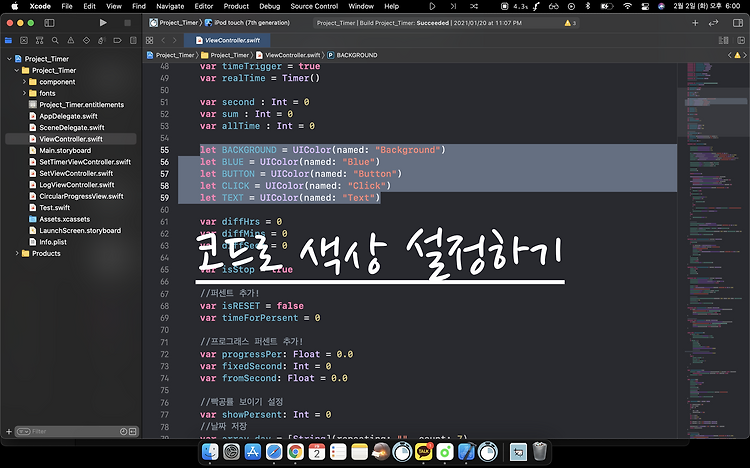The height and width of the screenshot is (468, 750).
Task: Go forward in editor history
Action: 175,41
